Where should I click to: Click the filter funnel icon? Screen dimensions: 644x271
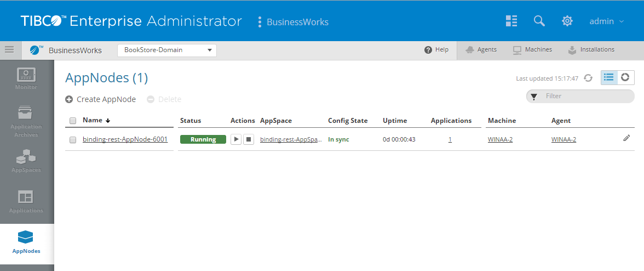533,97
